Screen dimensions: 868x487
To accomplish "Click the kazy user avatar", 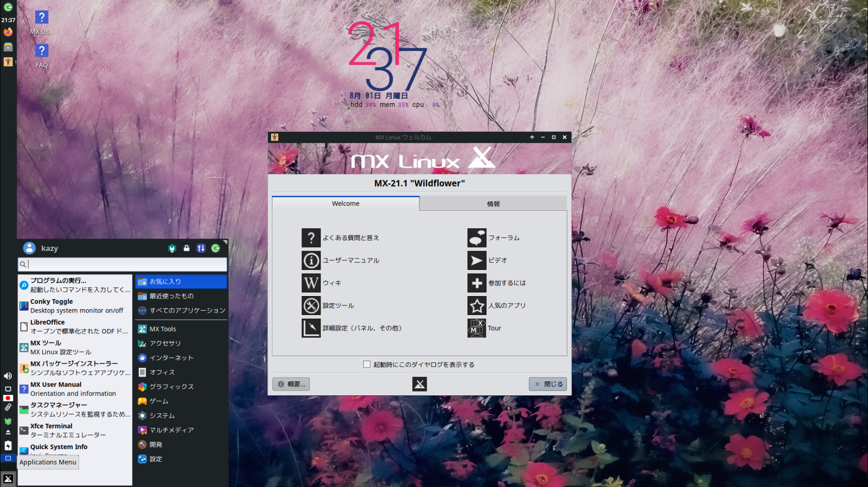I will click(29, 248).
